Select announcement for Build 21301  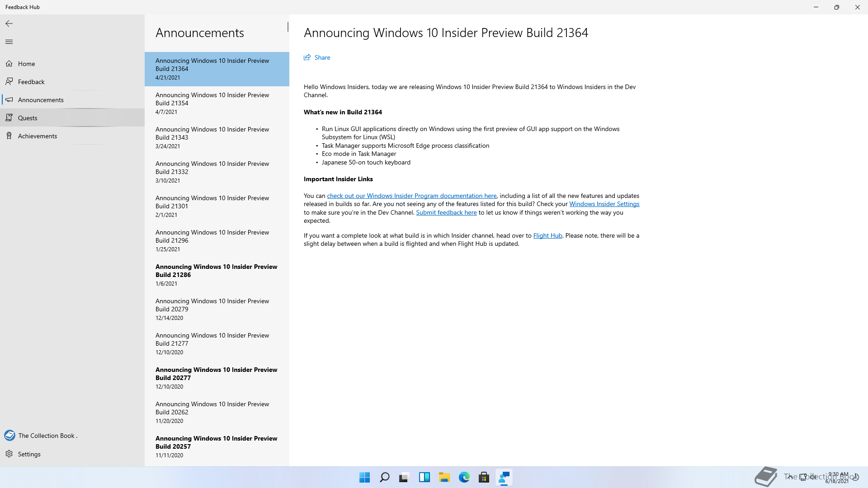(x=217, y=206)
